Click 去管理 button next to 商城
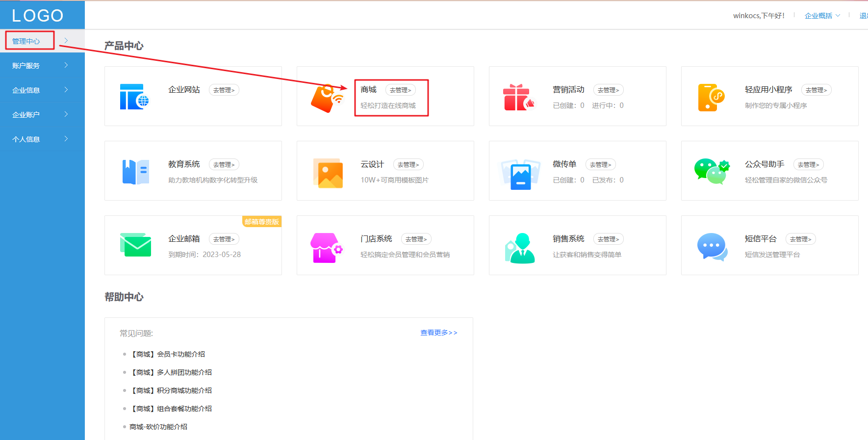 [x=401, y=90]
